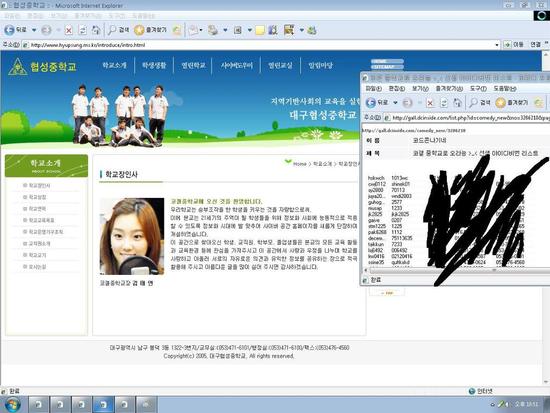Image resolution: width=550 pixels, height=413 pixels.
Task: Open 도구 menu in the popup browser window
Action: coord(478,88)
